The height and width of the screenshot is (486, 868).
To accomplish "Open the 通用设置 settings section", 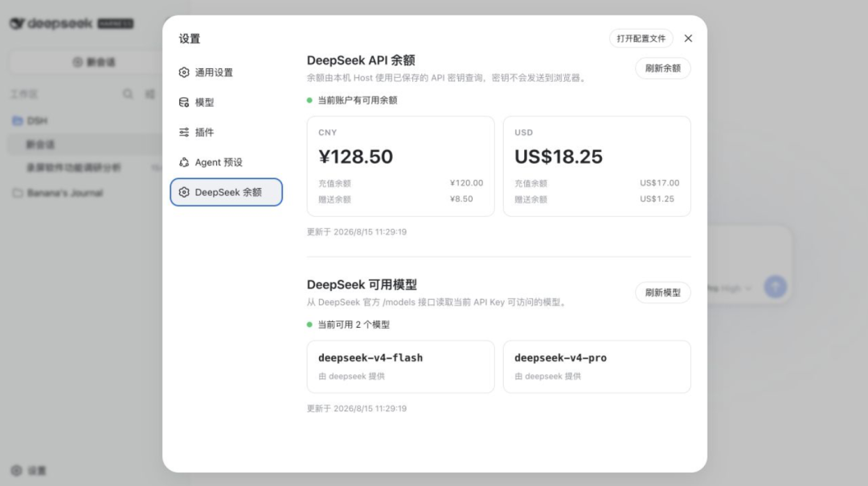I will tap(226, 72).
